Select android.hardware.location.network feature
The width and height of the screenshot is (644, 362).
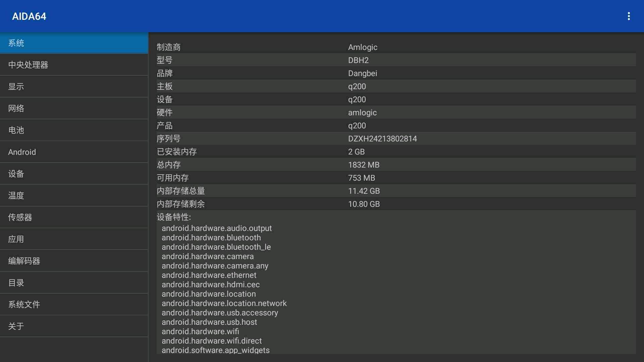click(x=224, y=303)
